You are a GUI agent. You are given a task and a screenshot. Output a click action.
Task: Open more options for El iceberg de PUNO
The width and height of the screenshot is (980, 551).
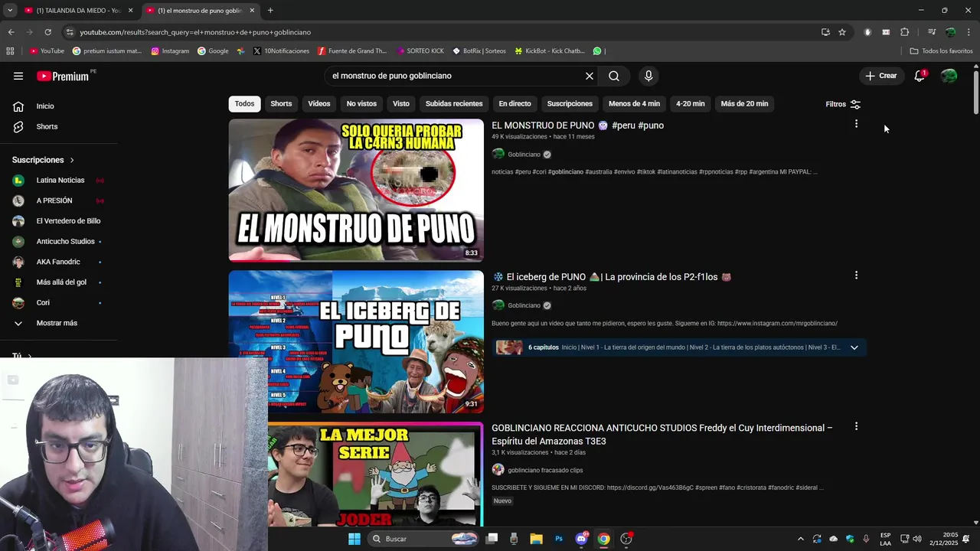point(856,275)
